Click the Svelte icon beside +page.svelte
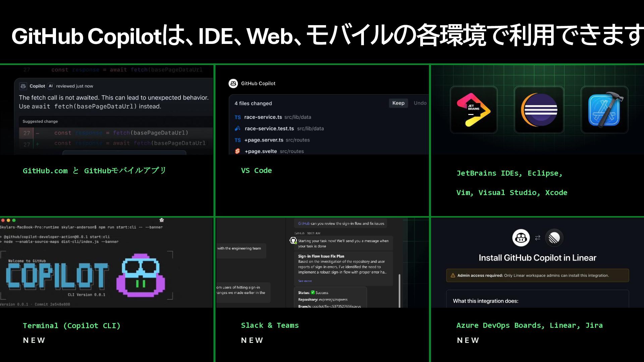The width and height of the screenshot is (644, 362). pyautogui.click(x=237, y=151)
